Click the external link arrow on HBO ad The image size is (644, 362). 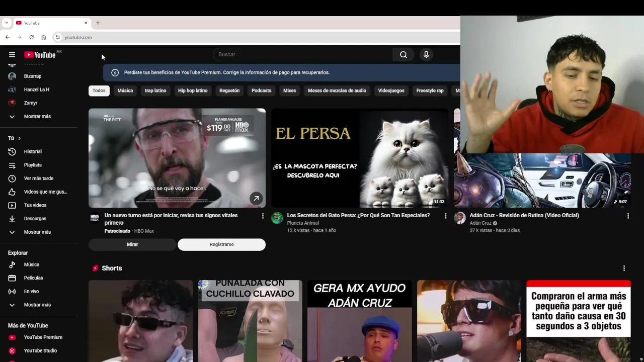256,199
